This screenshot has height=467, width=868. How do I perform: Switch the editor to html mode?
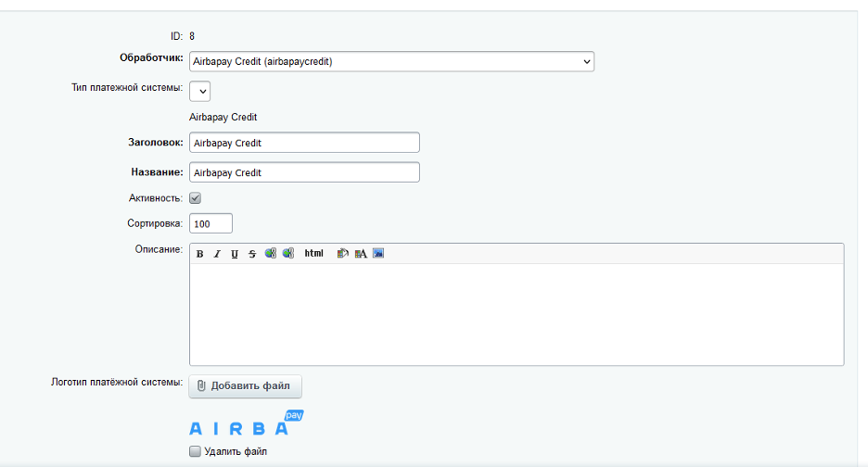(313, 253)
